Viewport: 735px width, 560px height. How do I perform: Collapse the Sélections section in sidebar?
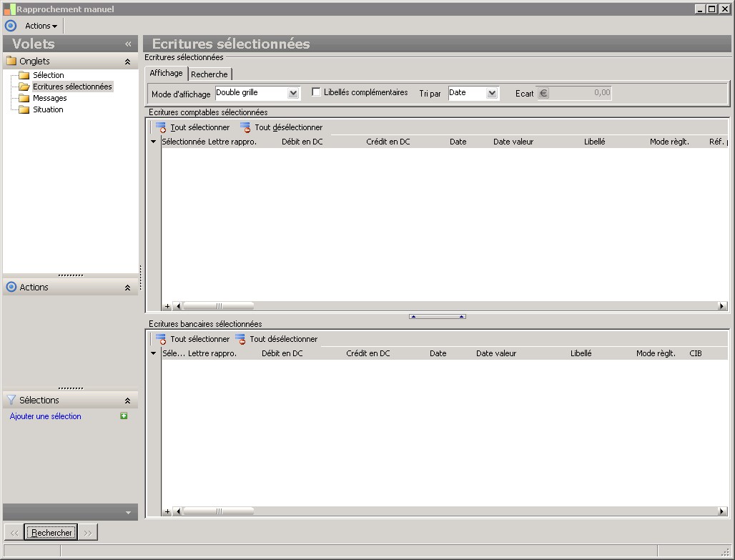point(127,401)
